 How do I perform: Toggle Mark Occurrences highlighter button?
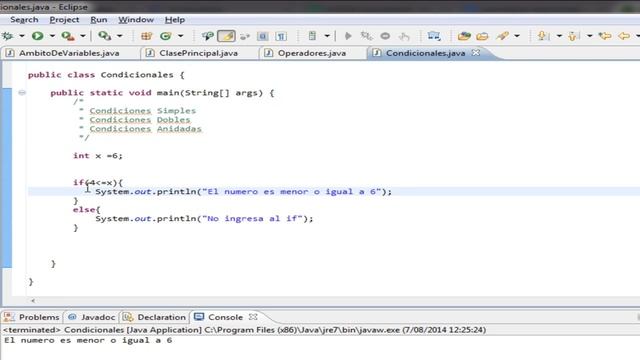(x=227, y=36)
